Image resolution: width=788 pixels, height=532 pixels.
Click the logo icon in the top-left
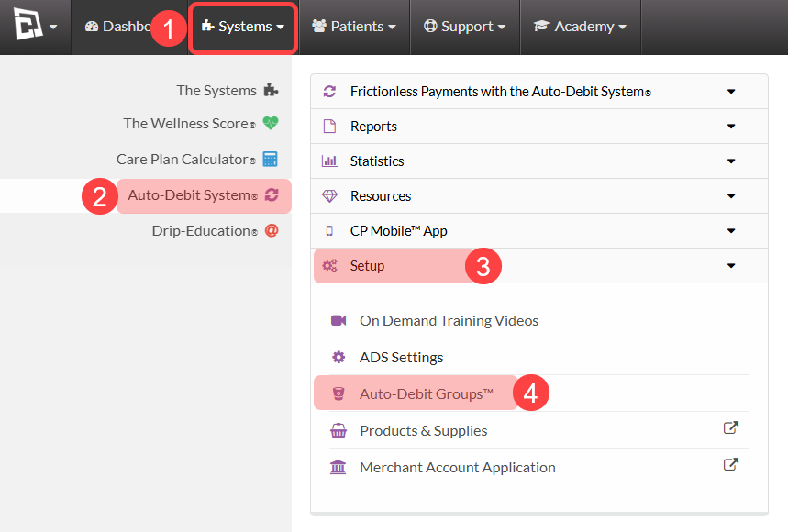(x=28, y=24)
